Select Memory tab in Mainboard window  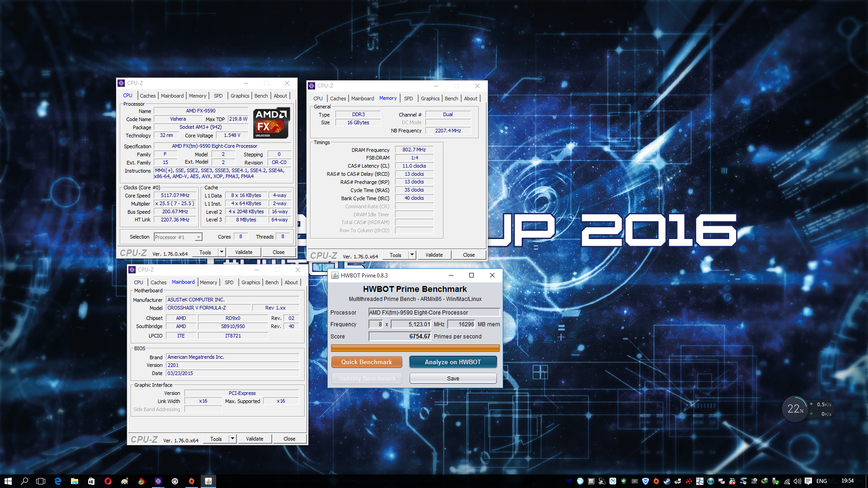click(208, 282)
